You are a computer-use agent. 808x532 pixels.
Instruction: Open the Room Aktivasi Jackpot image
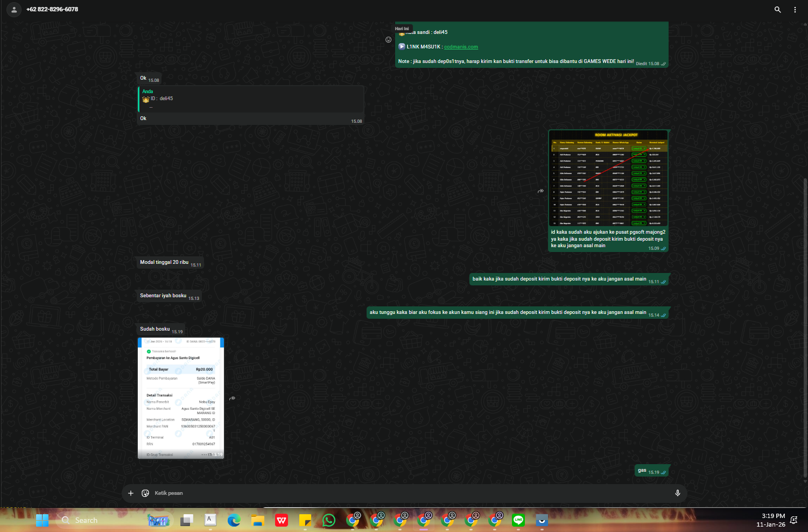(608, 178)
